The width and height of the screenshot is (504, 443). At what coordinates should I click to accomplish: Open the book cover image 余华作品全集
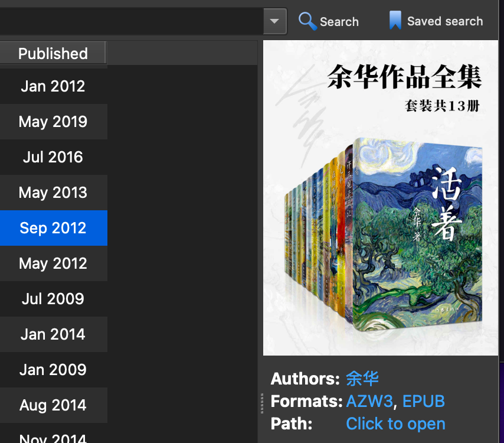[x=381, y=198]
